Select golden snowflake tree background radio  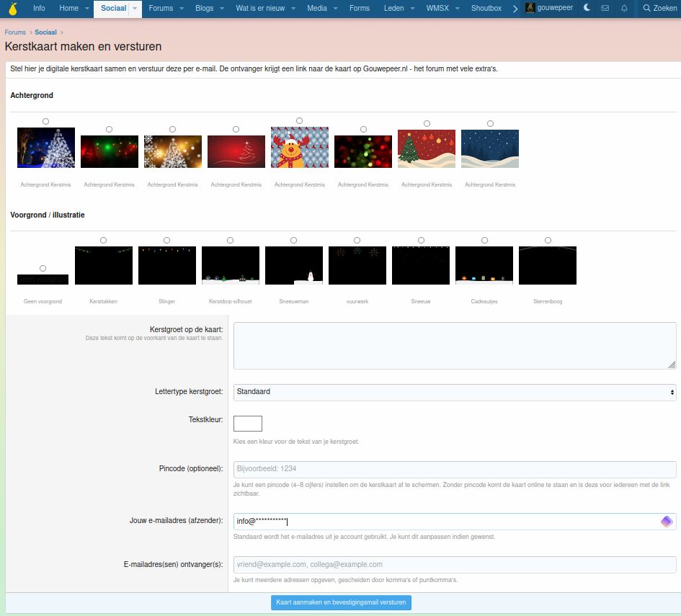coord(172,130)
